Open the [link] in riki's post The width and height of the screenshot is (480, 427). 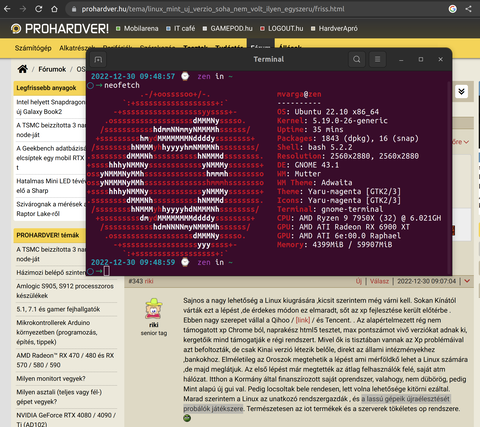[303, 320]
